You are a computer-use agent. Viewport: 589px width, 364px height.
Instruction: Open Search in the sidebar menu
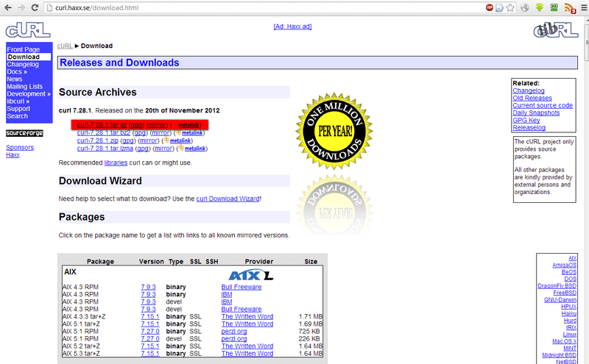pos(17,116)
